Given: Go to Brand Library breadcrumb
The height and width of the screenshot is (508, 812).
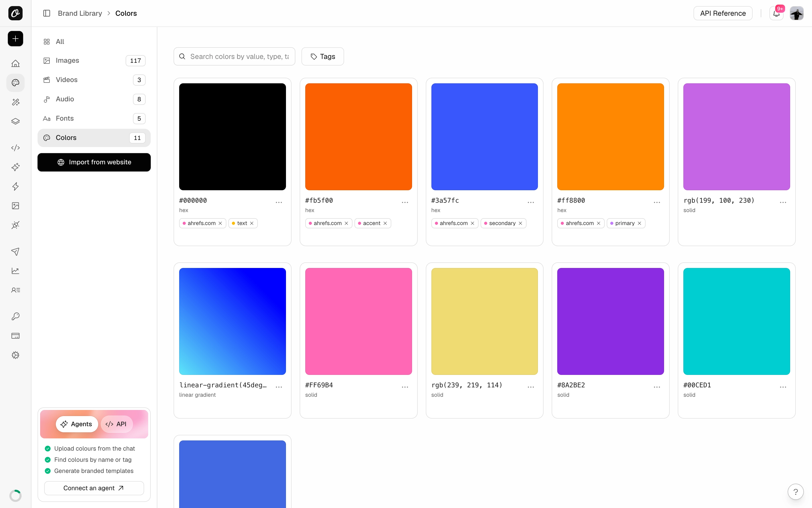Looking at the screenshot, I should coord(80,13).
